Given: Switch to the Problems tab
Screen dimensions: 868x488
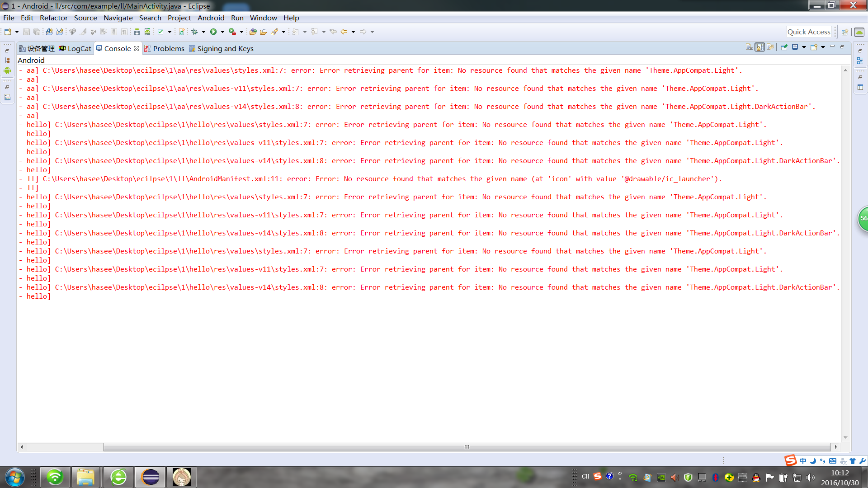Looking at the screenshot, I should (x=164, y=48).
